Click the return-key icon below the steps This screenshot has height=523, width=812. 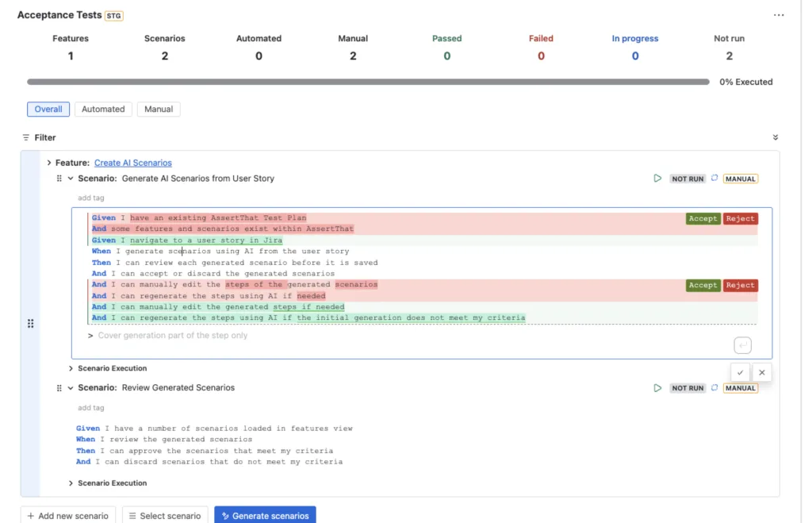[x=742, y=344]
